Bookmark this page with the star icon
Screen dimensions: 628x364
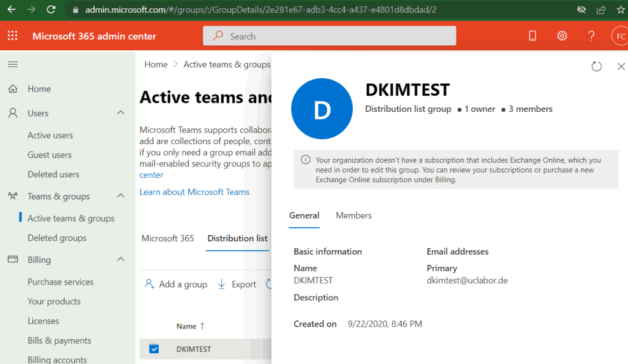point(621,10)
